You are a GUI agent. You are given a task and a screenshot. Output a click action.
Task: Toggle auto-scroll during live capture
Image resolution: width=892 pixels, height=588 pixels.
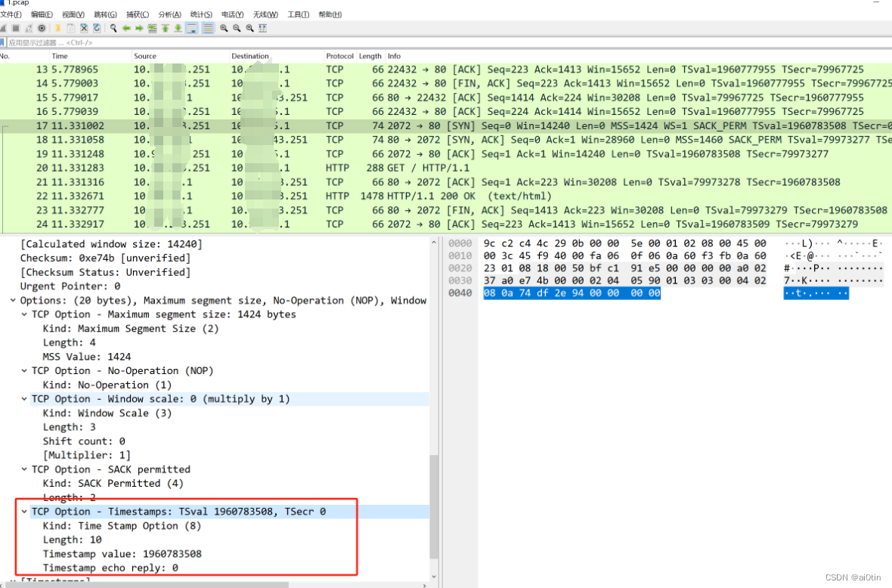point(191,28)
